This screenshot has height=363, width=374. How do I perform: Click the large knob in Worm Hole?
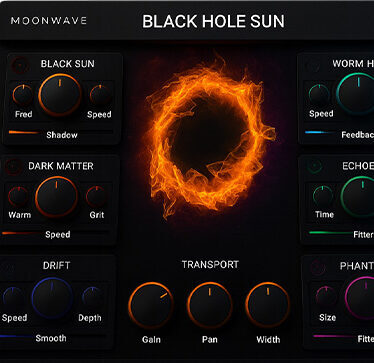356,94
